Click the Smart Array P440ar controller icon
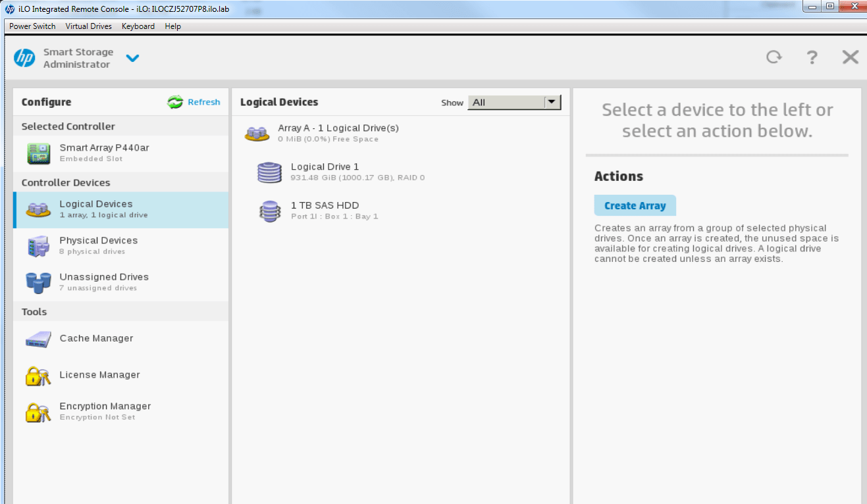The height and width of the screenshot is (504, 867). point(38,153)
